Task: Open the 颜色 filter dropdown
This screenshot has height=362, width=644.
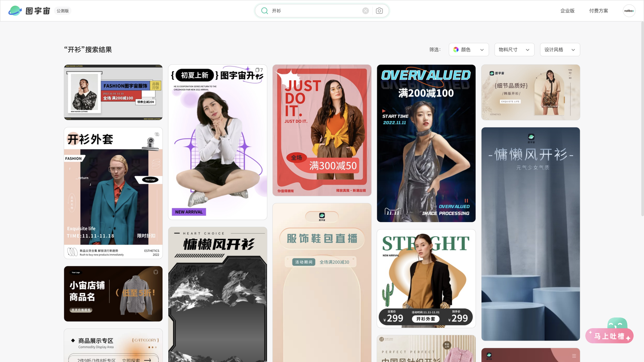Action: point(469,50)
